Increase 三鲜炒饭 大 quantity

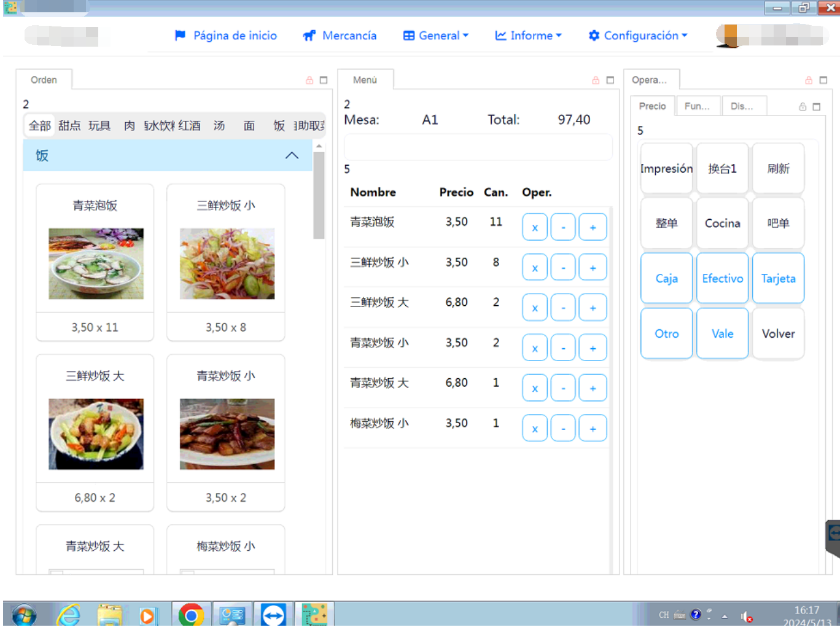(593, 308)
